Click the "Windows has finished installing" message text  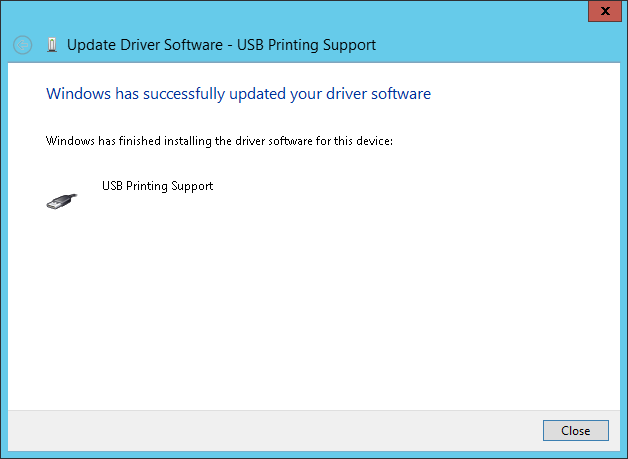(220, 141)
